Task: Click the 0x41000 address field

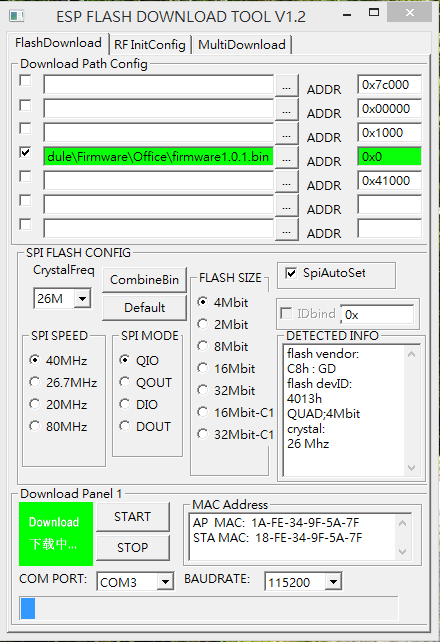Action: 389,181
